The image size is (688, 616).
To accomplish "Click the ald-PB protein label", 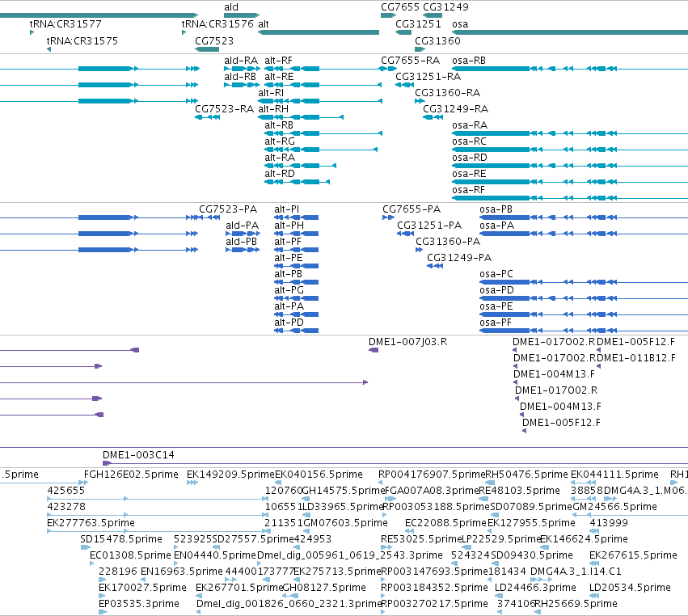I will click(242, 242).
